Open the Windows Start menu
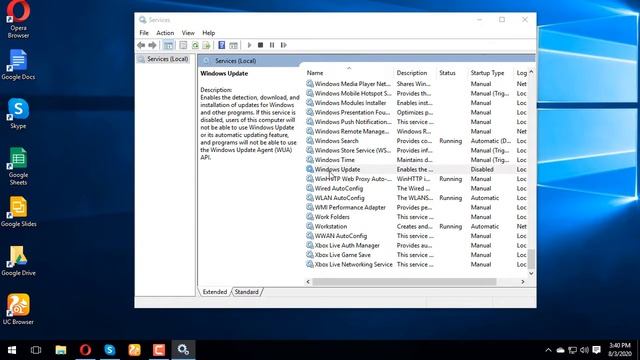Viewport: 640px width, 360px height. (12, 350)
